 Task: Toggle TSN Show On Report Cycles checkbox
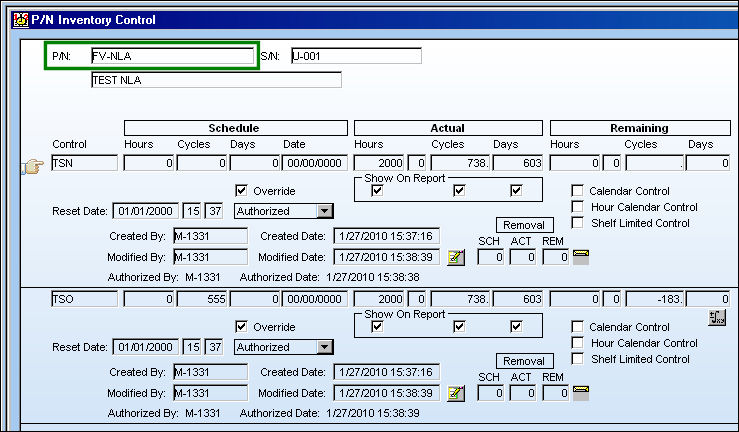click(x=459, y=190)
